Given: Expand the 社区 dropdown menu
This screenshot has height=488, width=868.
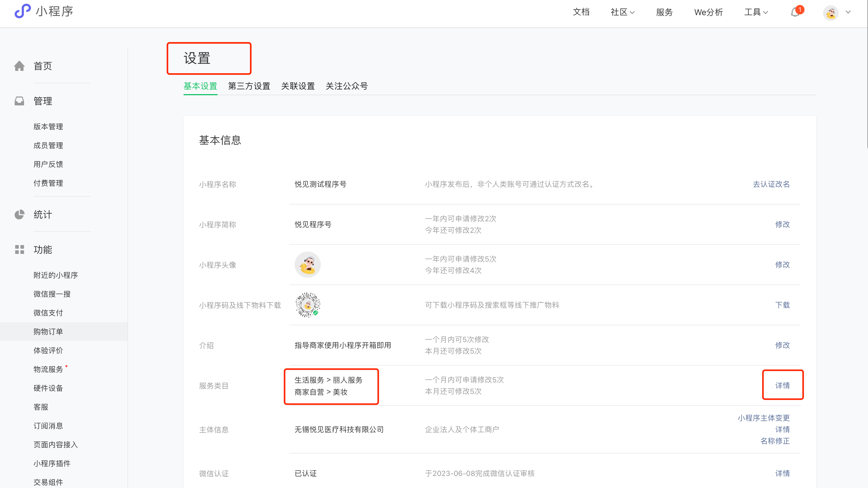Looking at the screenshot, I should [622, 13].
